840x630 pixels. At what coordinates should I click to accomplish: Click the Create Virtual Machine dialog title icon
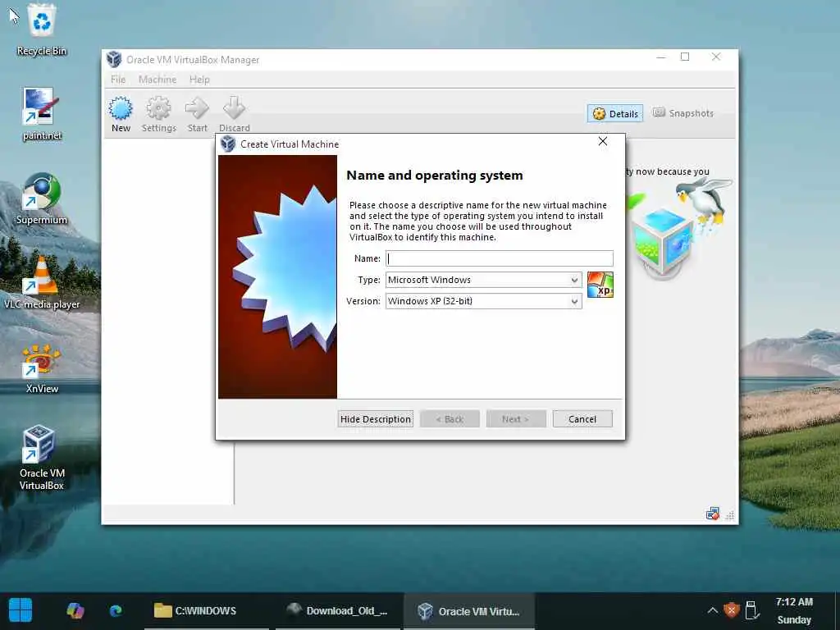228,144
